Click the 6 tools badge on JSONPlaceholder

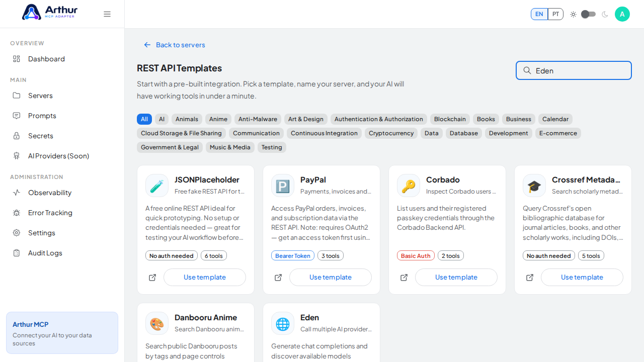(x=214, y=256)
